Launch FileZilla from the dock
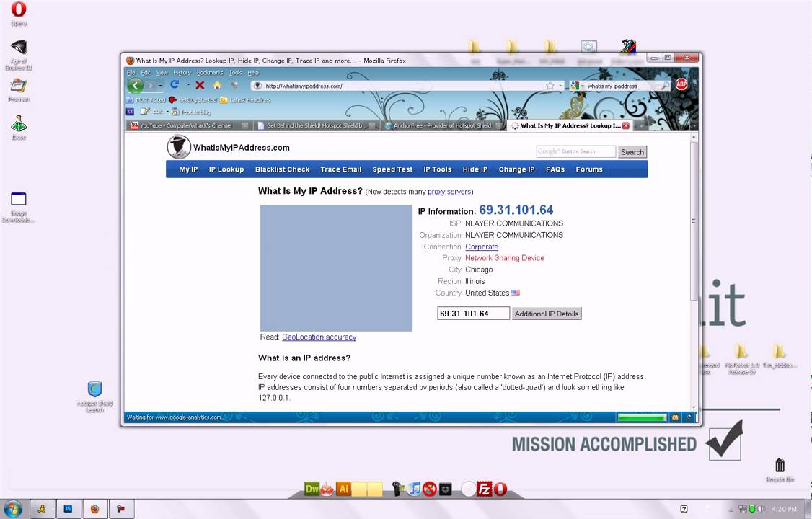812x519 pixels. (484, 489)
